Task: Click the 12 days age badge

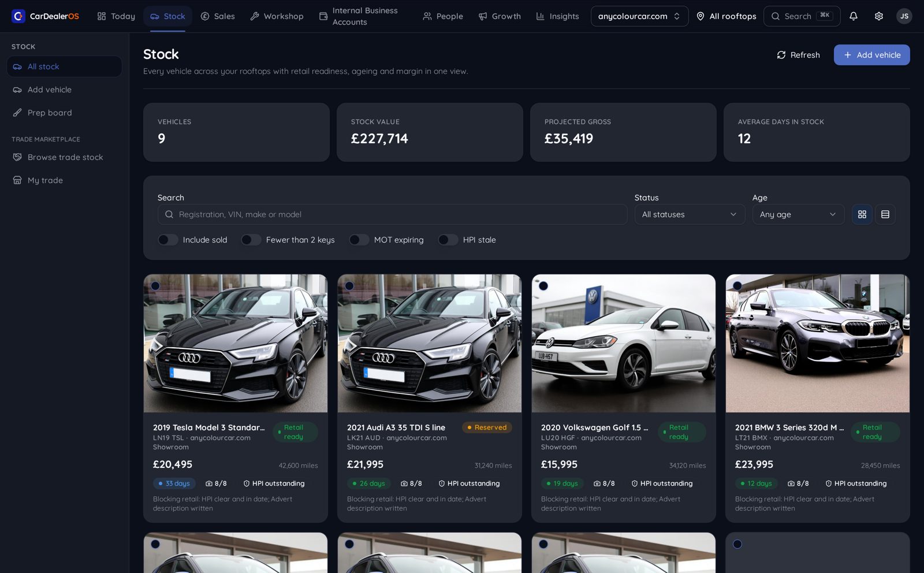Action: point(757,483)
